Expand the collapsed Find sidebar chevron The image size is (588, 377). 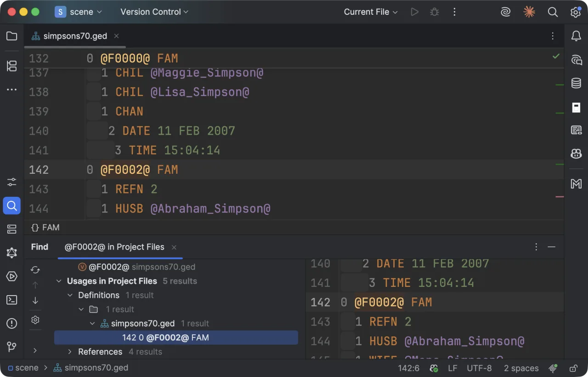pyautogui.click(x=35, y=350)
